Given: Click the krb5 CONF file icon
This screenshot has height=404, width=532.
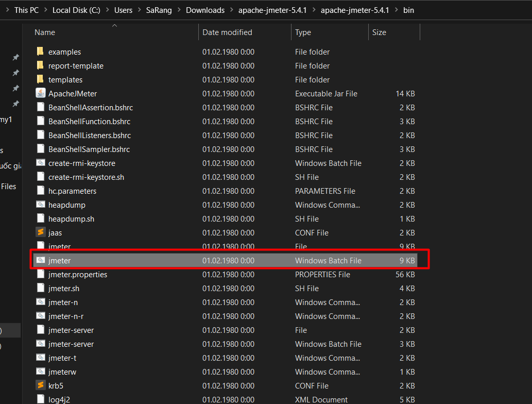Looking at the screenshot, I should pyautogui.click(x=40, y=385).
